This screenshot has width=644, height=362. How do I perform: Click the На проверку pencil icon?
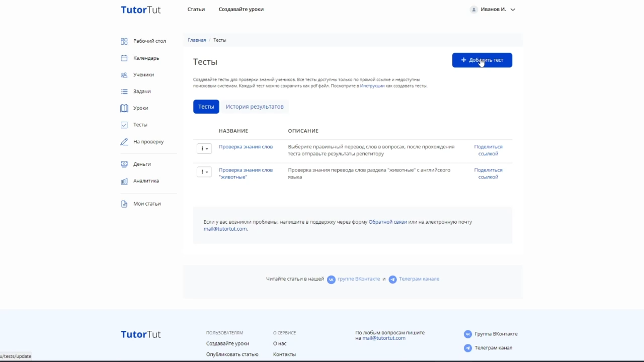coord(124,142)
